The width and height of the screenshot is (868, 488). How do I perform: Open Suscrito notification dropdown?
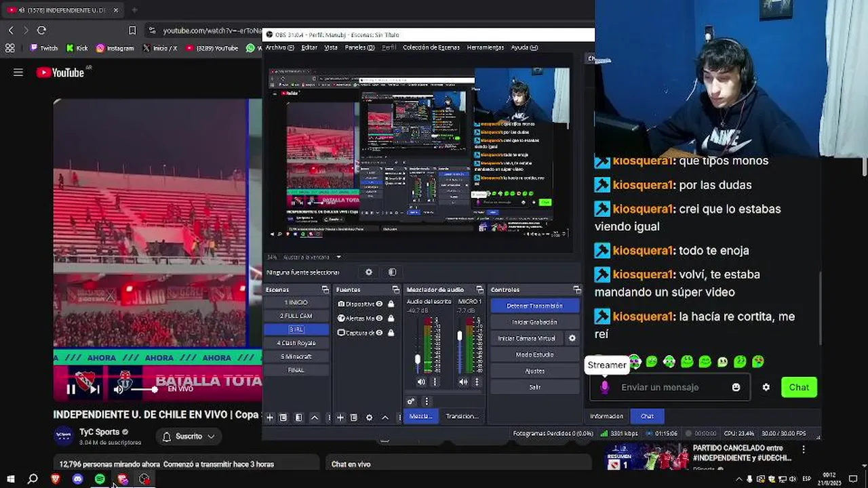pos(189,436)
